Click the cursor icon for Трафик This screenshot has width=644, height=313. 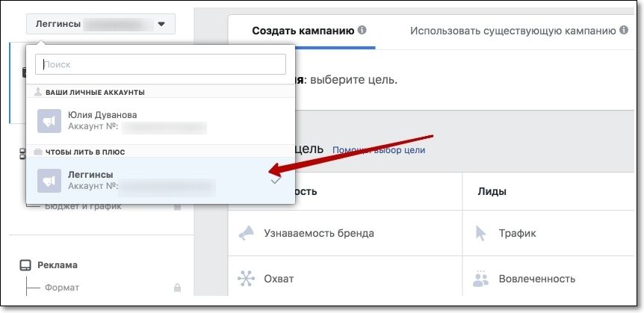point(480,233)
